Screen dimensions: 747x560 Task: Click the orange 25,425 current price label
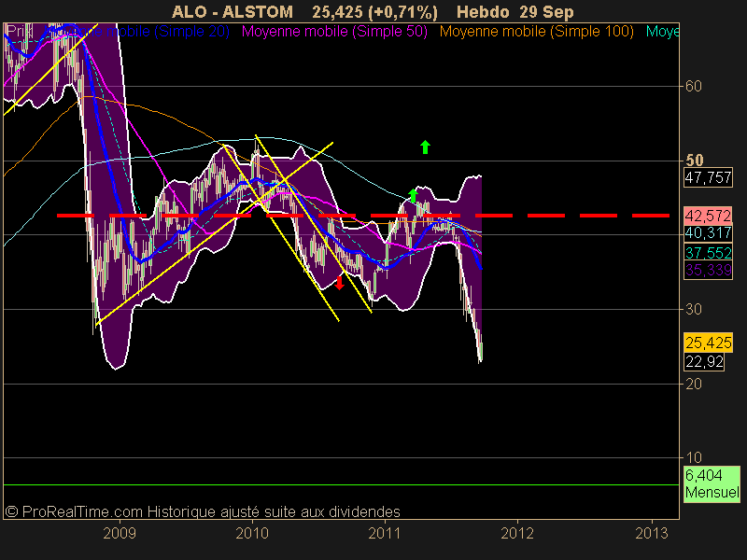tap(708, 343)
